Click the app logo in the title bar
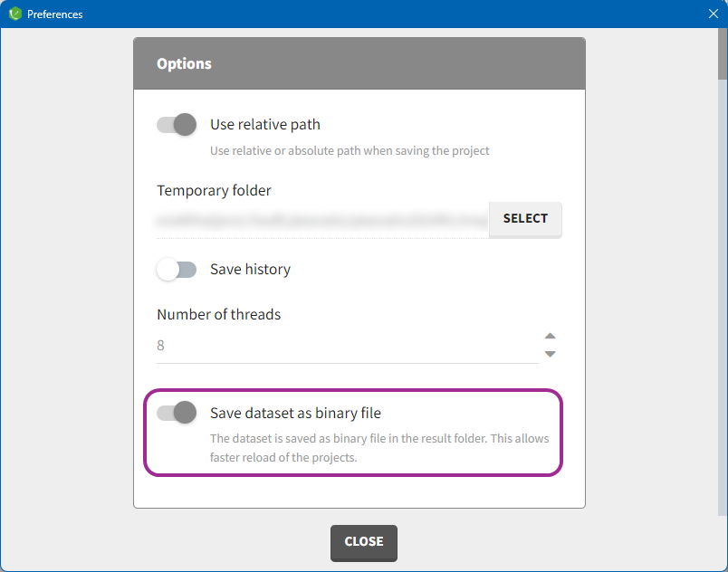 click(x=14, y=14)
